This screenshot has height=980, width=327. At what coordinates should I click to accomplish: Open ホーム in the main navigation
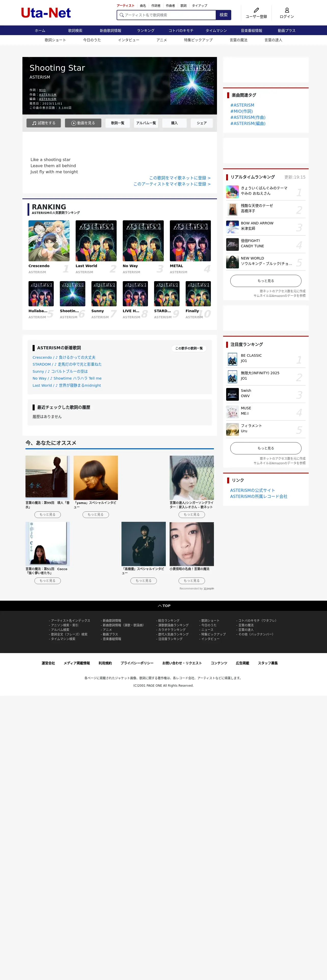pyautogui.click(x=40, y=31)
